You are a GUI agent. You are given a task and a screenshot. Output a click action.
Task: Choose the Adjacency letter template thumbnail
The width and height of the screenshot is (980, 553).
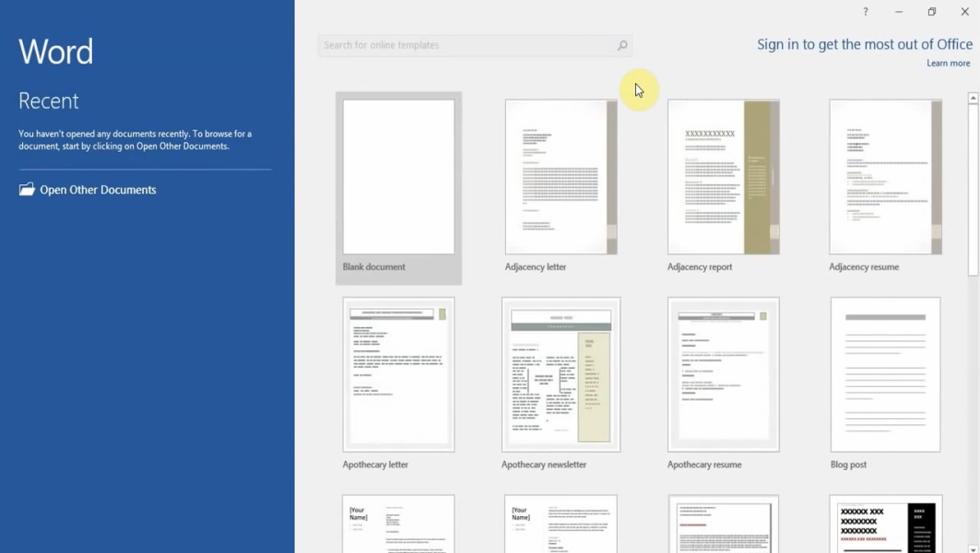click(561, 177)
